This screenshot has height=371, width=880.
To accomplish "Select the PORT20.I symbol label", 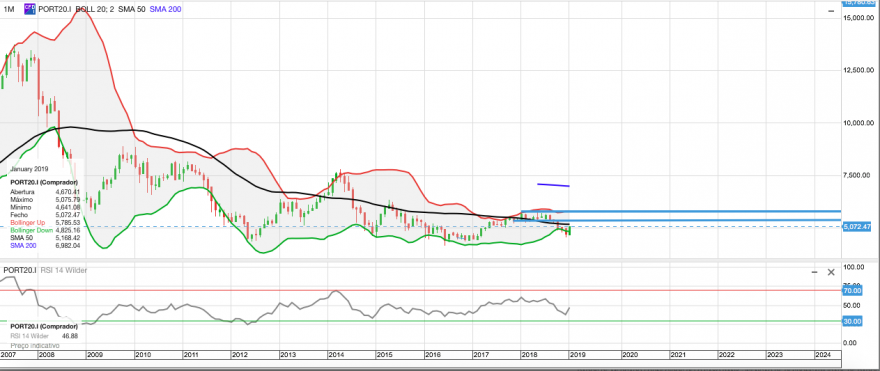I will click(x=55, y=9).
